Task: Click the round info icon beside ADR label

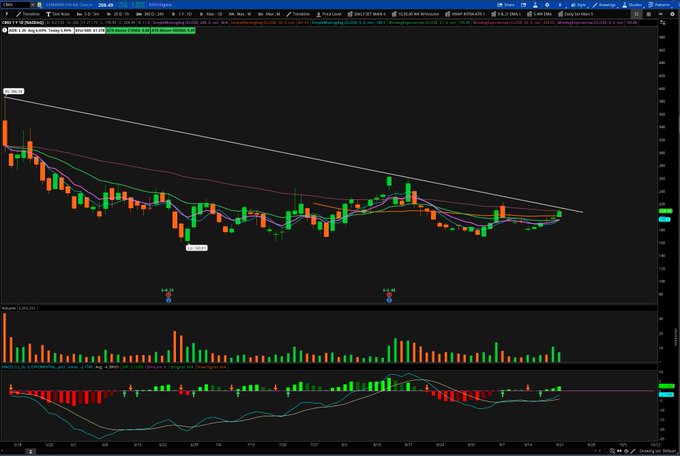Action: [5, 30]
